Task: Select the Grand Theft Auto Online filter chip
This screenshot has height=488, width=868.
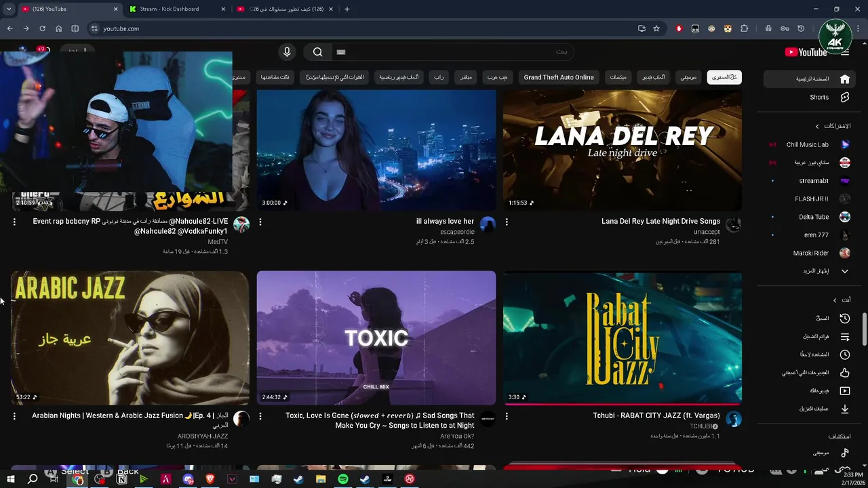Action: coord(559,77)
